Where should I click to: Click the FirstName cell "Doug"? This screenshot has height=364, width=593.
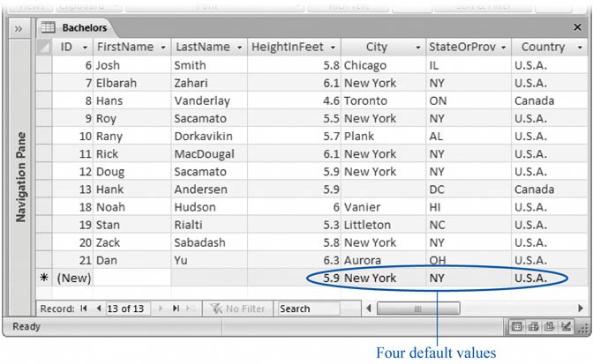pyautogui.click(x=132, y=172)
